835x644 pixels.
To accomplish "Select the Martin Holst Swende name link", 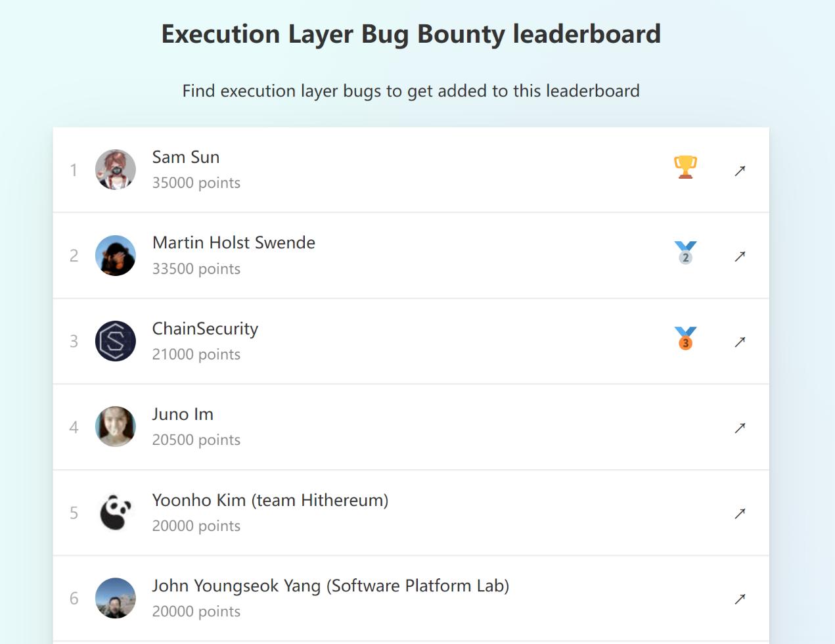I will (x=234, y=242).
